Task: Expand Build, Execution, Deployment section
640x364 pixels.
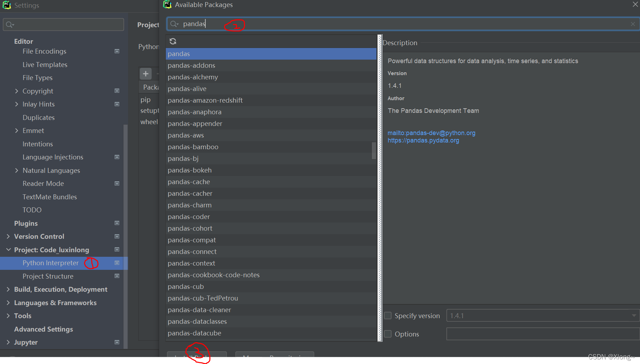Action: [8, 289]
